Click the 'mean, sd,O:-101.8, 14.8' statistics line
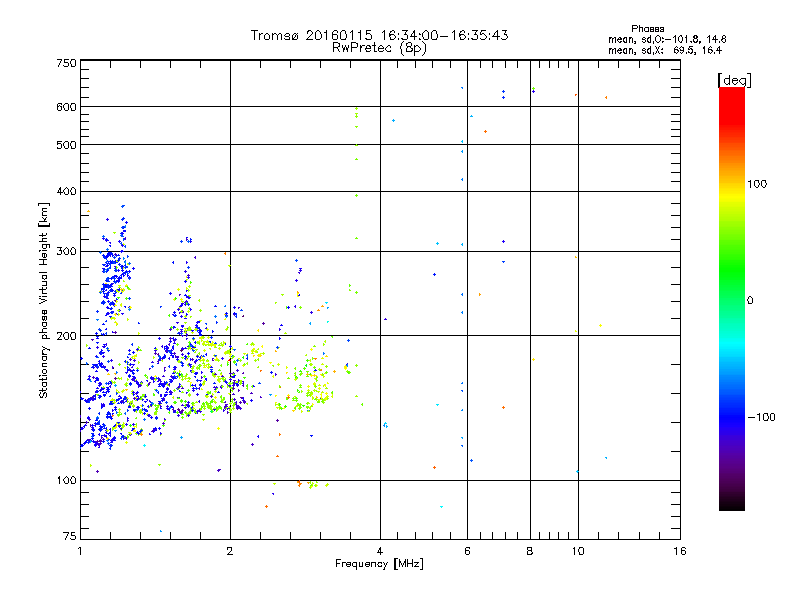Screen dimensions: 800x600 (667, 39)
